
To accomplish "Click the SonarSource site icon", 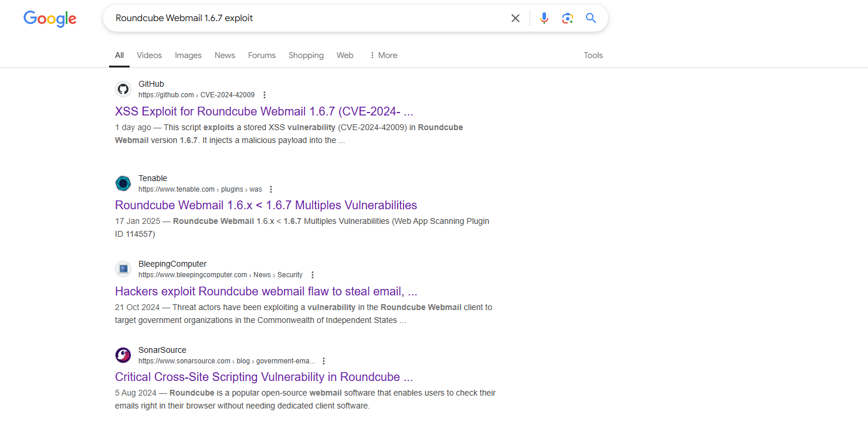I will click(123, 355).
